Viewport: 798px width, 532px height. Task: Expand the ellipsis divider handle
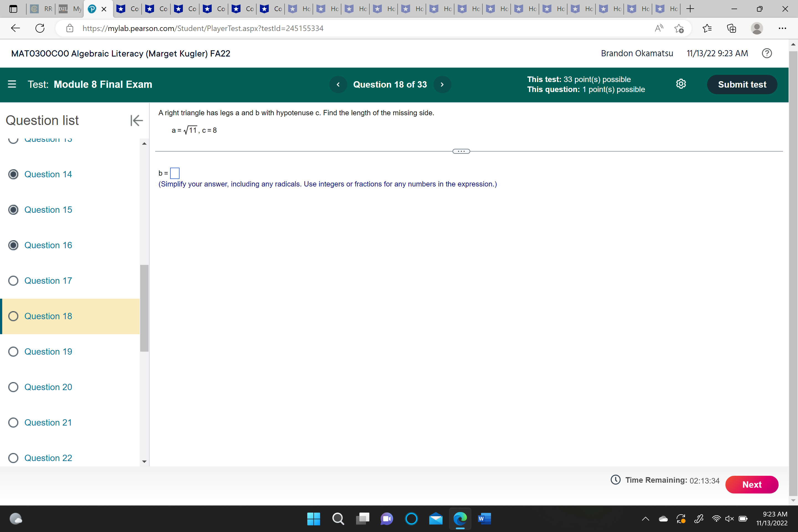pos(461,151)
